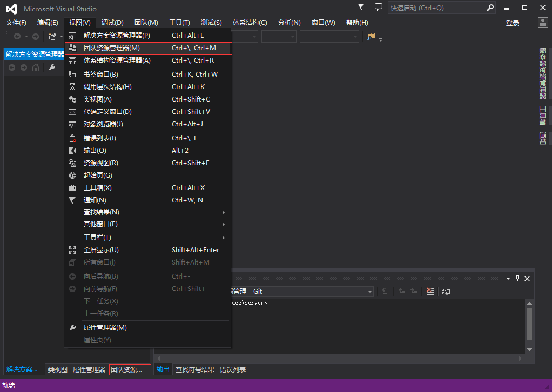Click the output panel vertical scrollbar
Image resolution: width=552 pixels, height=392 pixels.
[529, 324]
